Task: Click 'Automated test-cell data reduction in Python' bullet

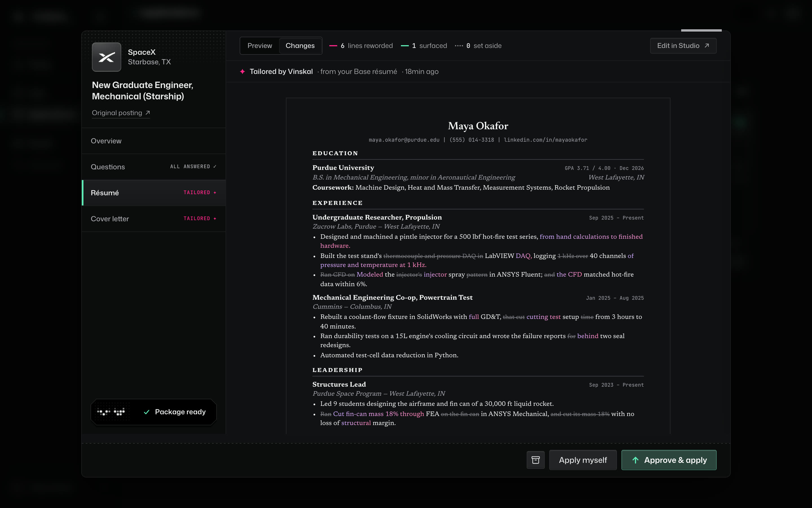Action: 389,355
